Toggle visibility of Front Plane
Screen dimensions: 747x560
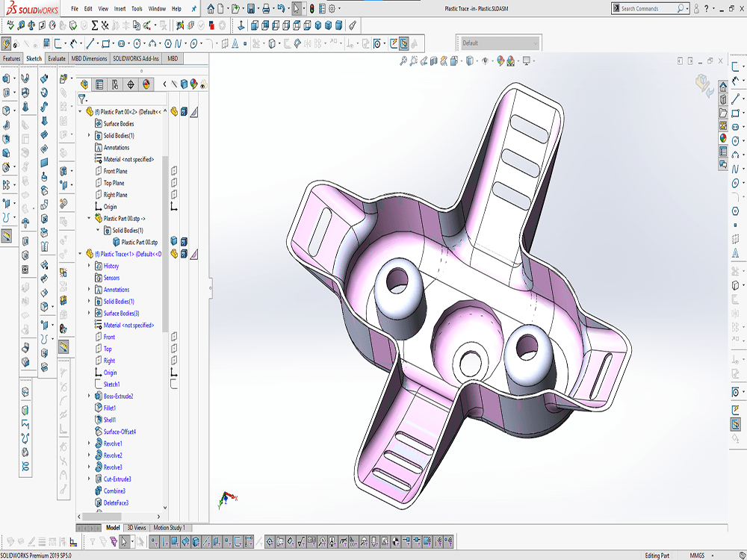(x=174, y=171)
